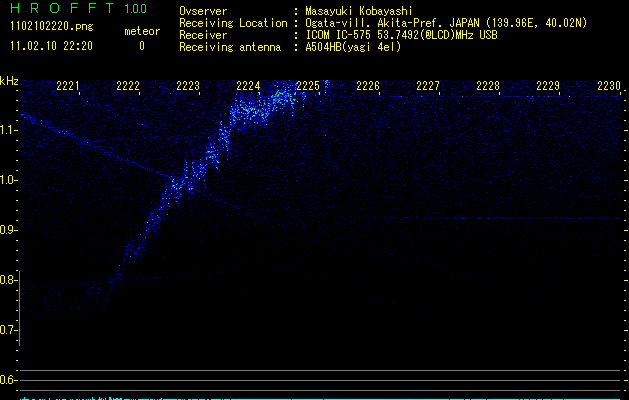Click the 2227 time marker
The height and width of the screenshot is (400, 629).
coord(428,86)
